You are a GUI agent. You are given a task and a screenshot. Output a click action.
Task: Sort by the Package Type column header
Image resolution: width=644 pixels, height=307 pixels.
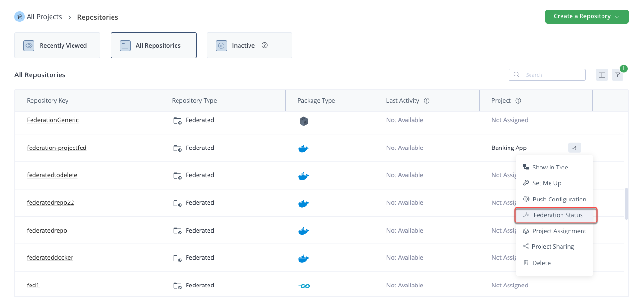tap(316, 101)
